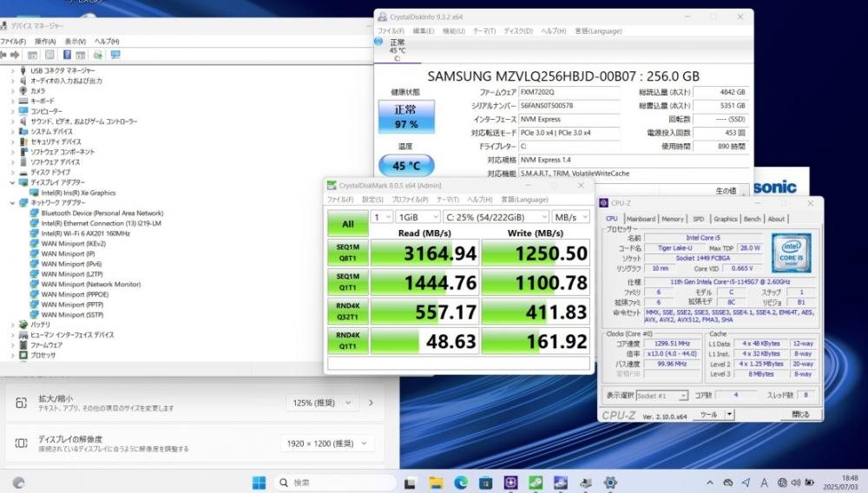Open the About tab in CPU-Z
This screenshot has height=493, width=868.
coord(776,219)
